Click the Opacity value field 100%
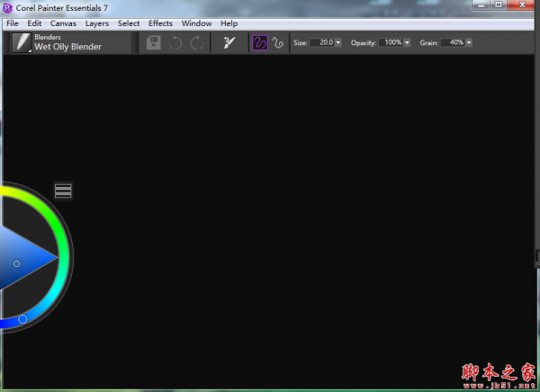540x392 pixels. pyautogui.click(x=391, y=42)
